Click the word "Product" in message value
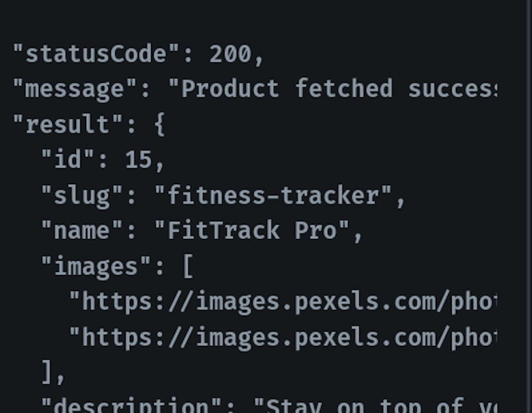The width and height of the screenshot is (532, 413). point(230,89)
